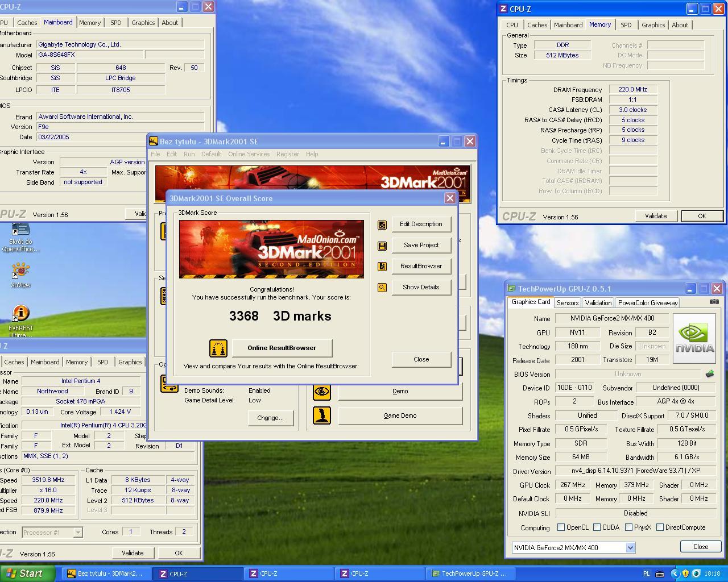
Task: Click the 3DMark2001 taskbar button
Action: pos(106,573)
